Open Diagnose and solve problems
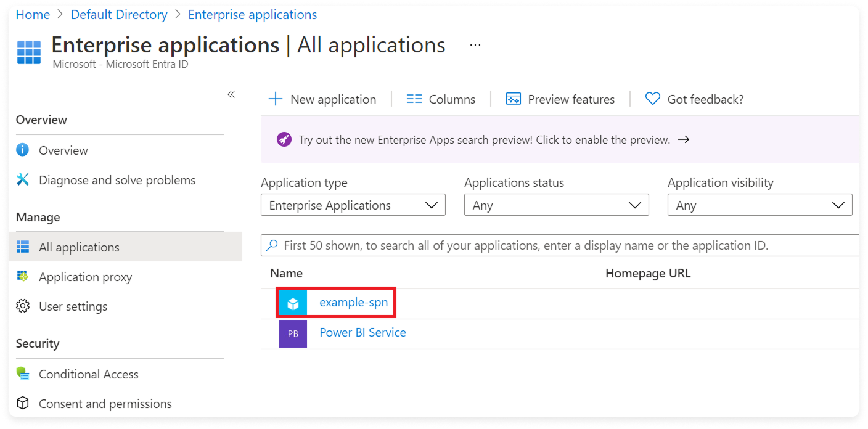This screenshot has height=429, width=868. coord(117,180)
